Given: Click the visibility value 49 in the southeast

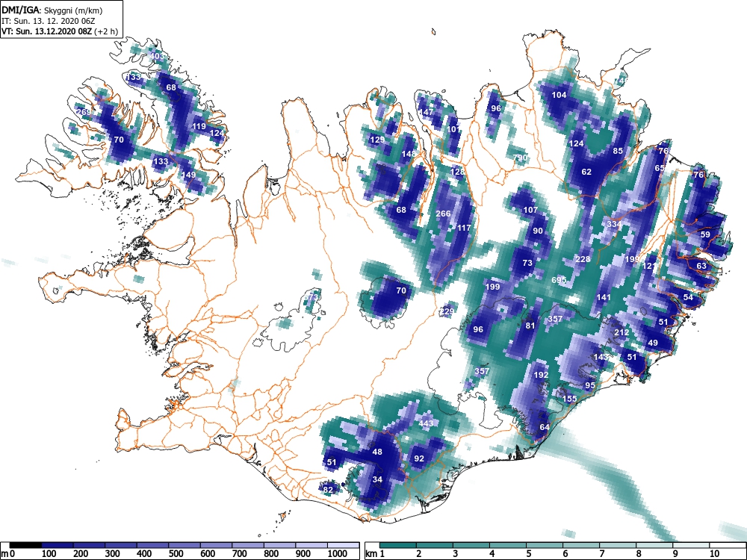Looking at the screenshot, I should (x=653, y=343).
